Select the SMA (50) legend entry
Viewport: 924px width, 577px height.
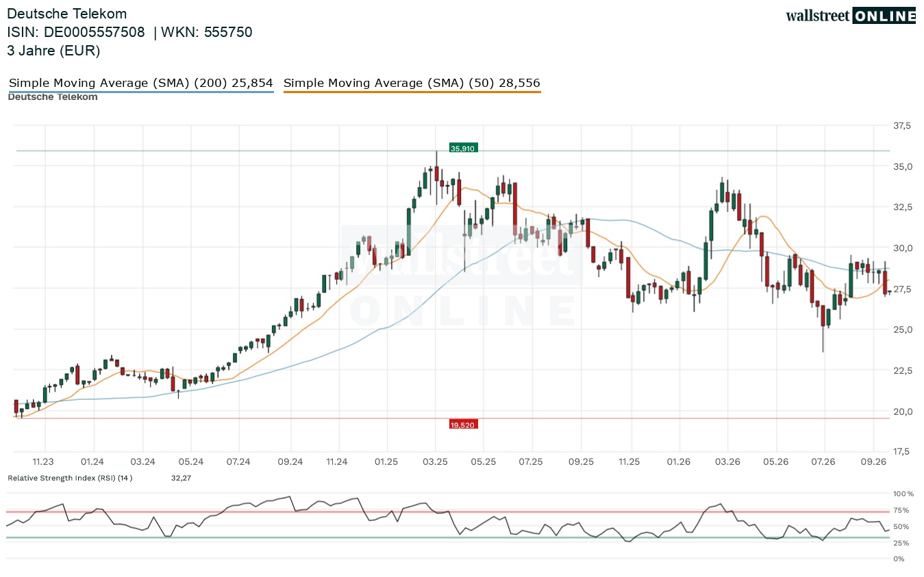[412, 84]
